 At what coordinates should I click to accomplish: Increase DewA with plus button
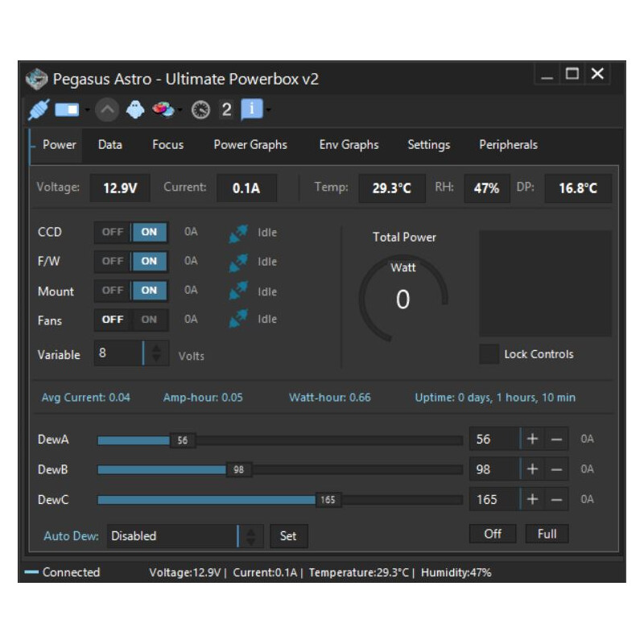532,439
